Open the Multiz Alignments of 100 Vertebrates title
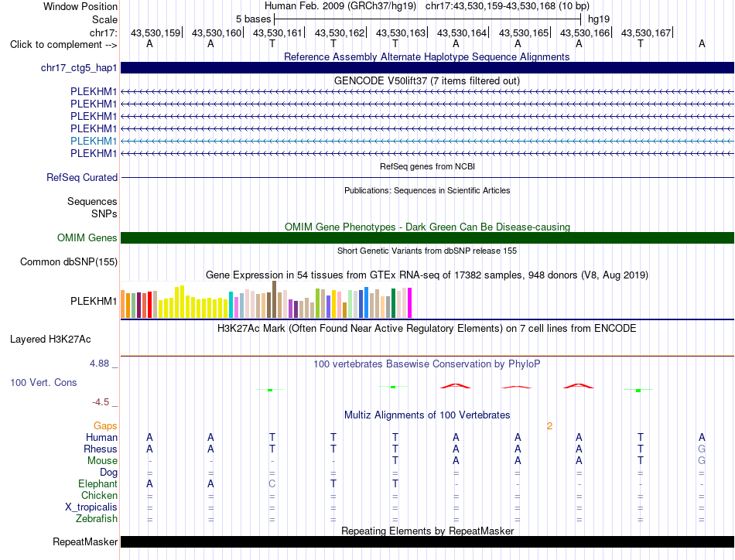The width and height of the screenshot is (735, 560). pos(427,415)
